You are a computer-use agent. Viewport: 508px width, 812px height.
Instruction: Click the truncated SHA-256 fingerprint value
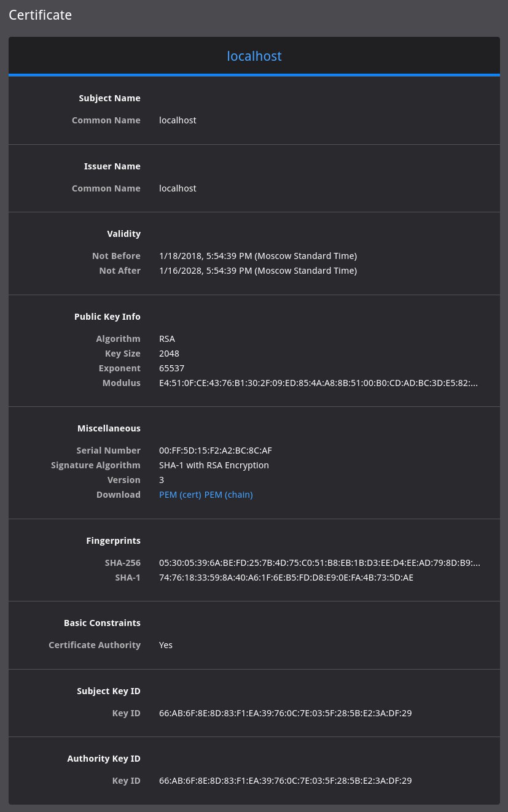point(319,562)
